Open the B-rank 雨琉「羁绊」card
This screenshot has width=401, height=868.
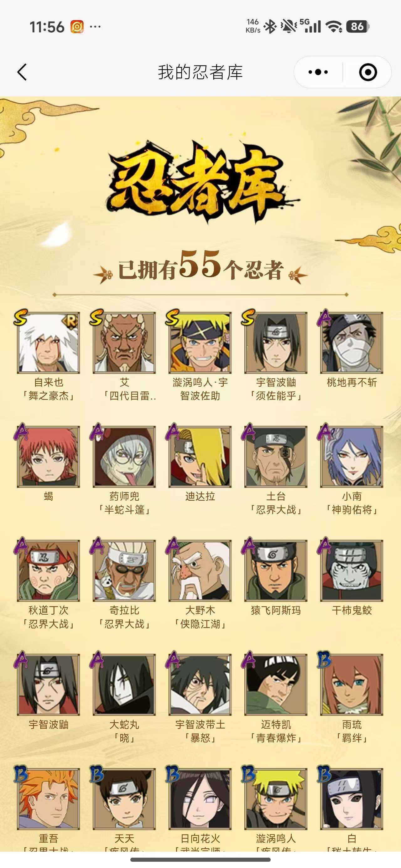coord(352,685)
